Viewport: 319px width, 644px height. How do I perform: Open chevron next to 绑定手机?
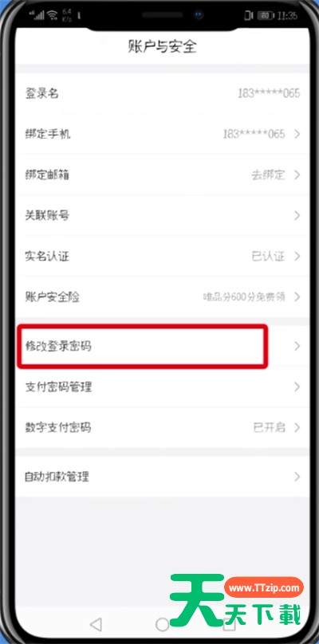[x=297, y=134]
